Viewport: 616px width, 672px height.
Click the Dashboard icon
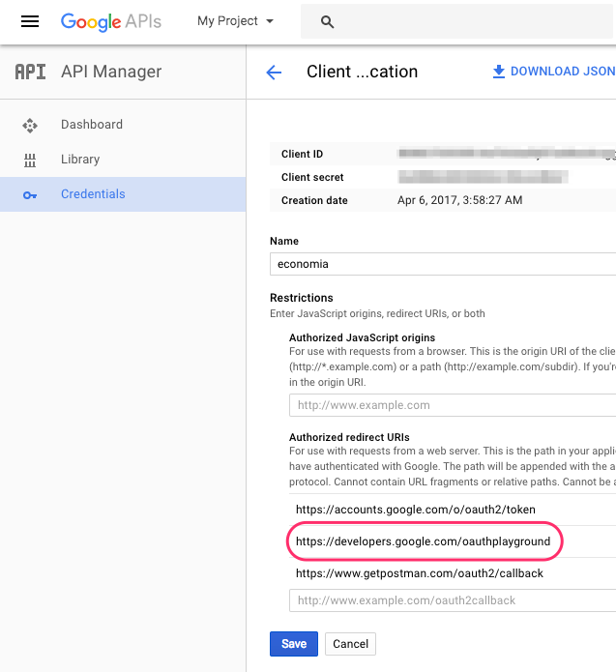pyautogui.click(x=30, y=126)
